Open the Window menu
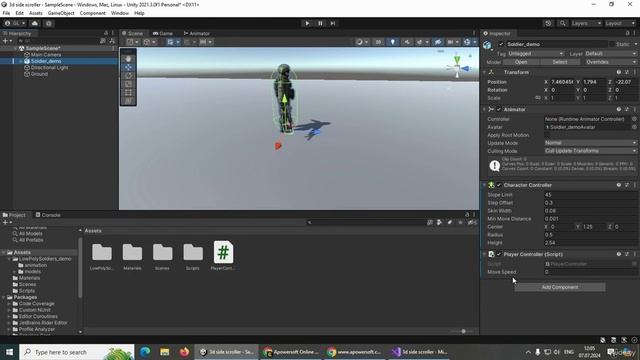This screenshot has height=360, width=640. pyautogui.click(x=120, y=13)
